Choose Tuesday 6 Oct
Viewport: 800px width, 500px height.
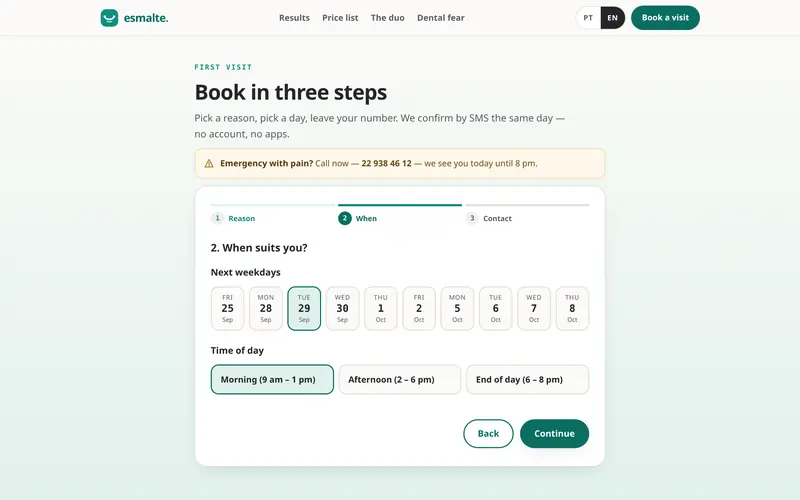[x=495, y=309]
